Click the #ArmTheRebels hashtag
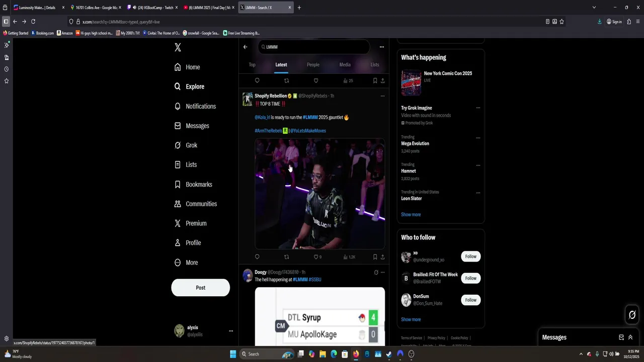This screenshot has width=644, height=362. (268, 131)
